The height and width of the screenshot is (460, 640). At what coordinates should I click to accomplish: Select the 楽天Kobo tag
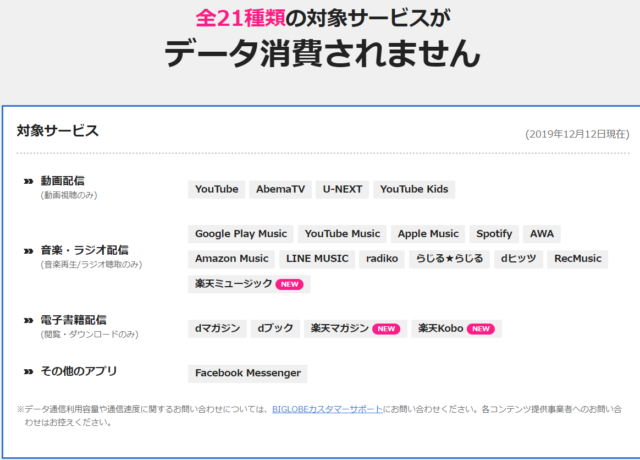coord(456,329)
